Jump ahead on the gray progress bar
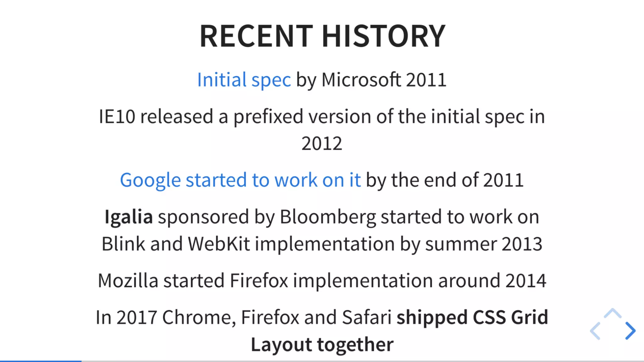This screenshot has width=644, height=362. [x=363, y=361]
